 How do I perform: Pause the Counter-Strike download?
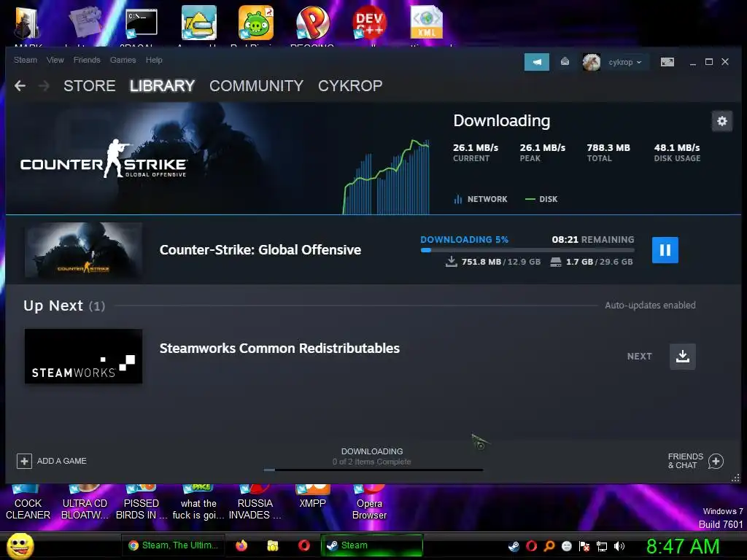(x=665, y=250)
